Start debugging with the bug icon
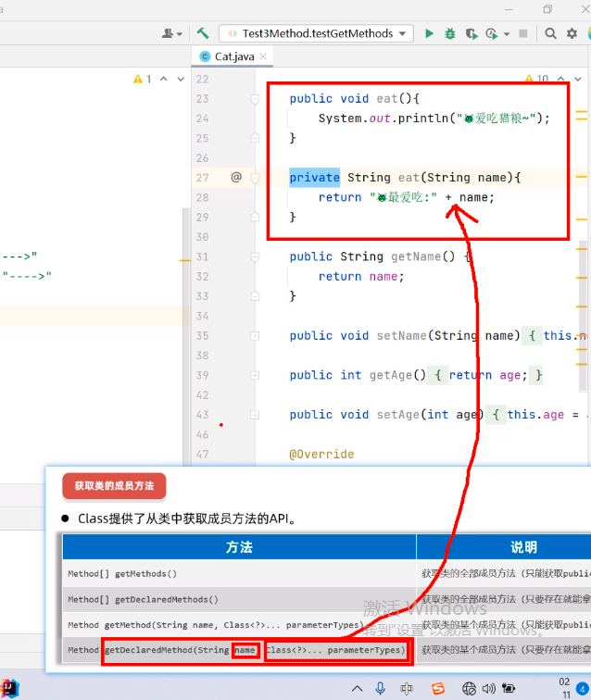Viewport: 591px width, 700px height. click(450, 33)
